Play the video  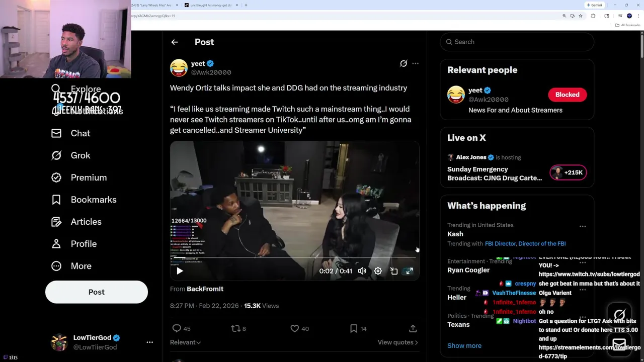tap(180, 271)
